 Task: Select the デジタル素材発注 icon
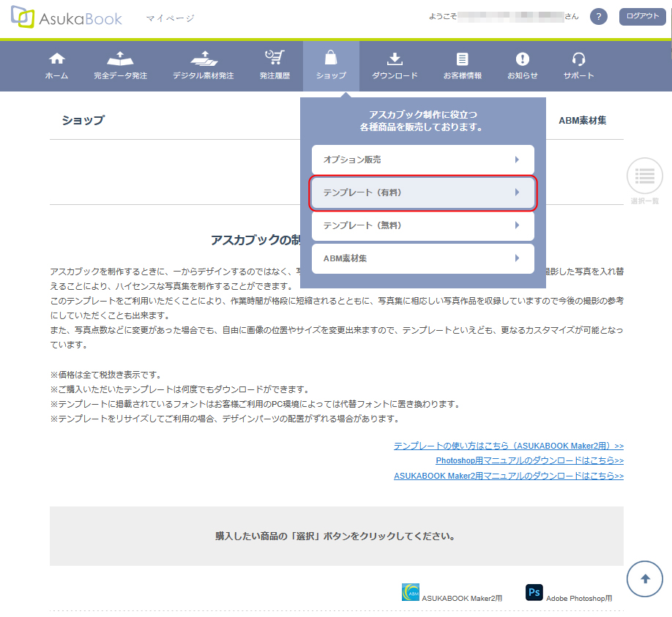[204, 59]
